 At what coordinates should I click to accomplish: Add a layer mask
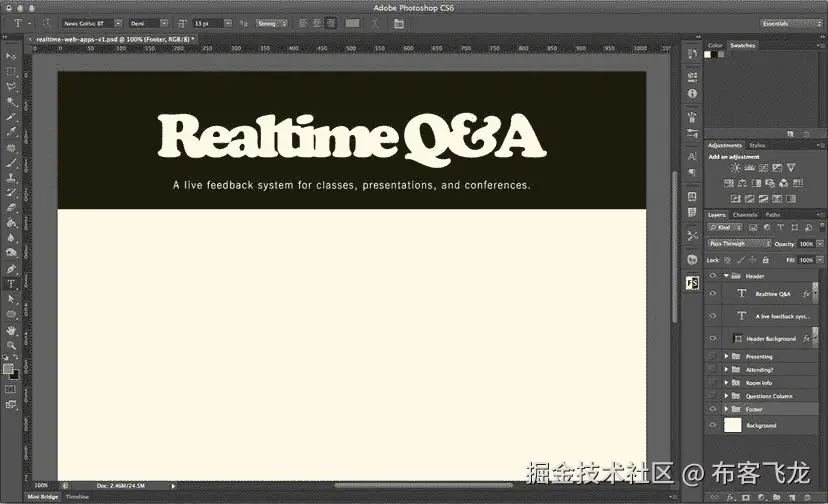coord(746,497)
